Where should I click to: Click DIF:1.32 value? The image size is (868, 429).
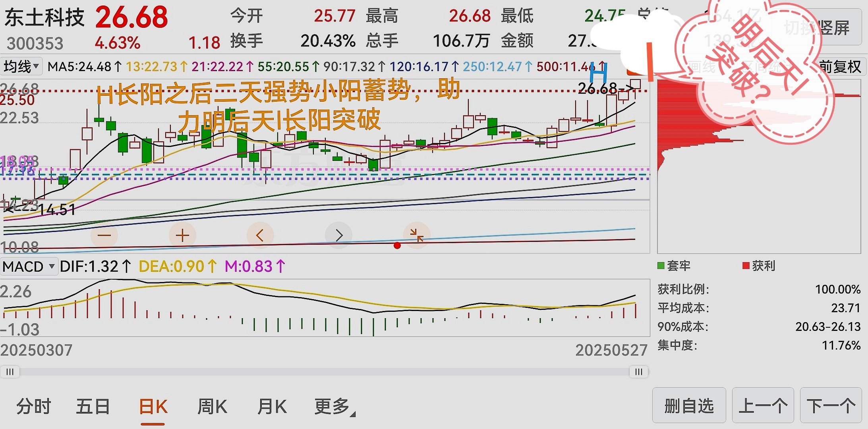coord(95,266)
